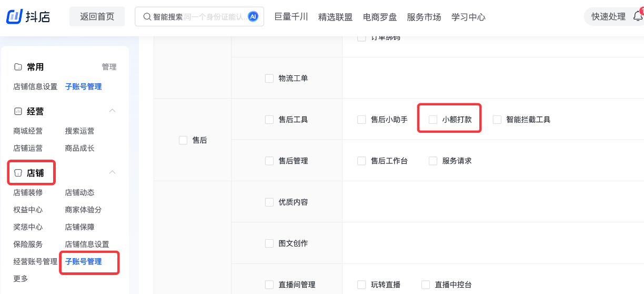
Task: Open 奖惩中心 page
Action: pos(28,227)
